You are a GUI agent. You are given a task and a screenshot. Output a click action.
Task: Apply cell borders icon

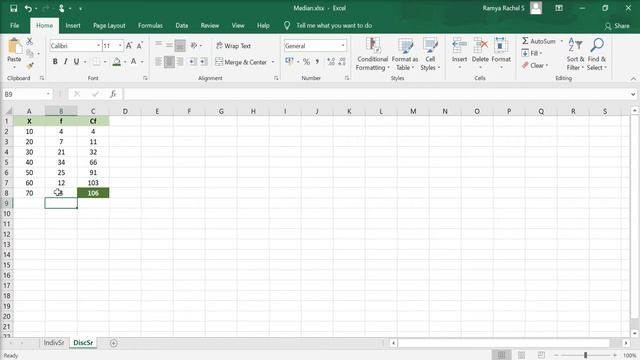click(x=96, y=62)
